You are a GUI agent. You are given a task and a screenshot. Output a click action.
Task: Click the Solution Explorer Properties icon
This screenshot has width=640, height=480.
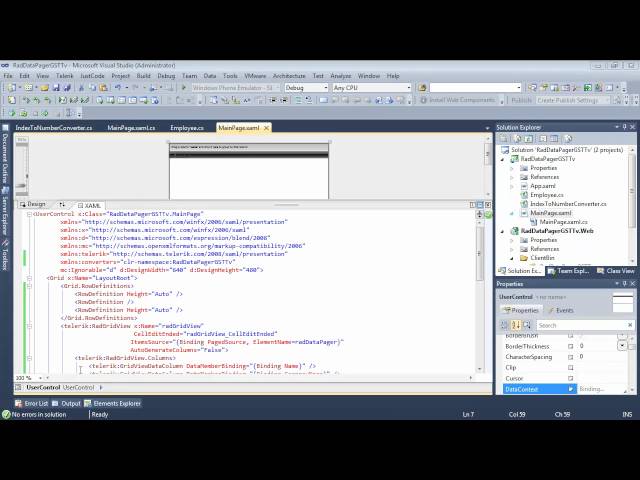pyautogui.click(x=504, y=139)
